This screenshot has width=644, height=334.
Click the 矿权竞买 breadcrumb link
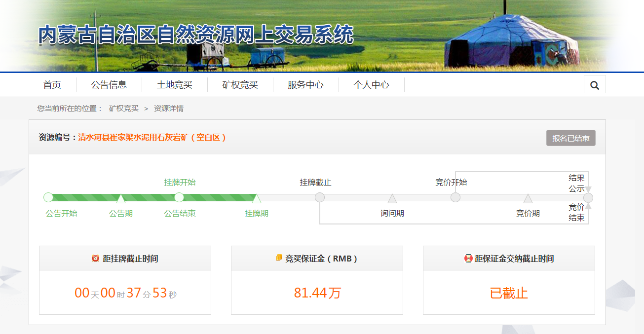[123, 109]
